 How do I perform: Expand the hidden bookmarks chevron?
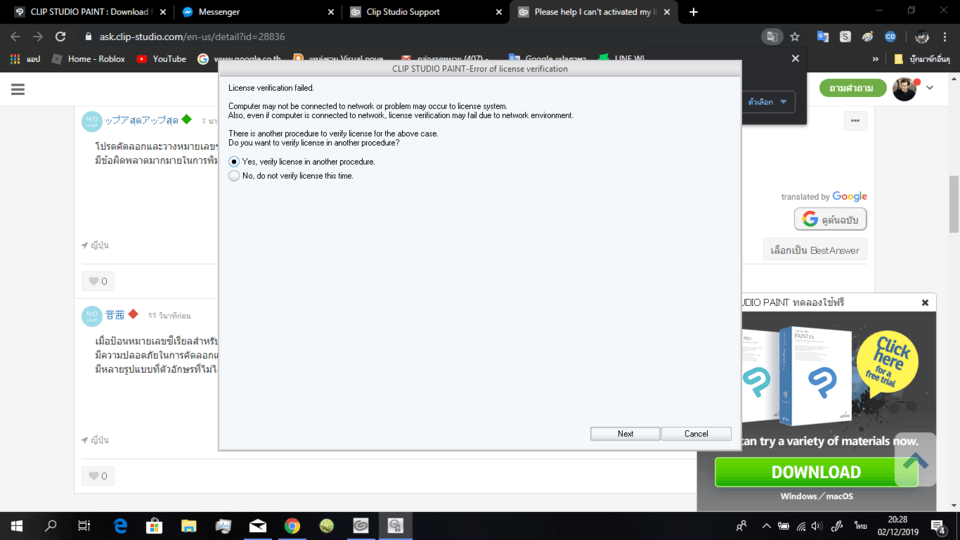pos(876,59)
